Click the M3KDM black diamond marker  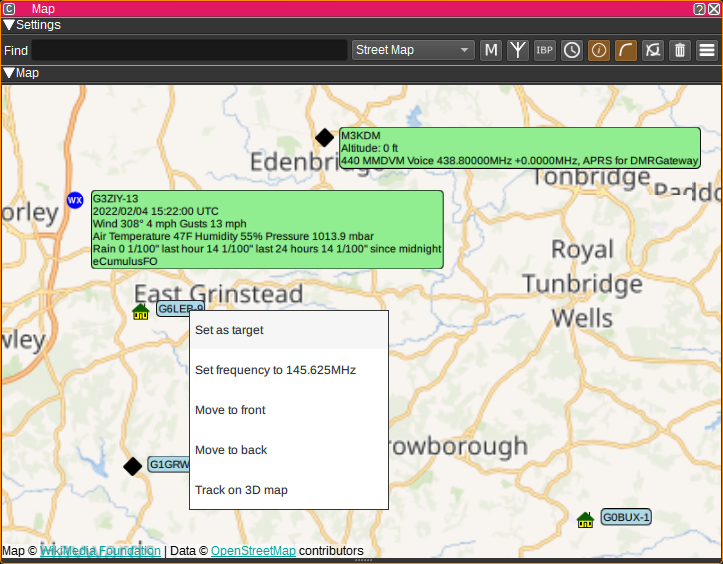324,138
